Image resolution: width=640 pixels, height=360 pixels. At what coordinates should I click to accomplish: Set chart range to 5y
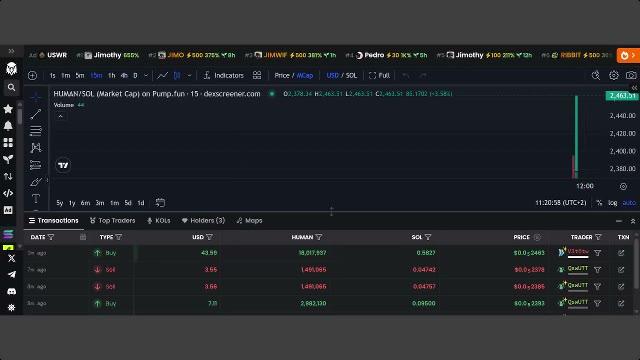[x=60, y=203]
